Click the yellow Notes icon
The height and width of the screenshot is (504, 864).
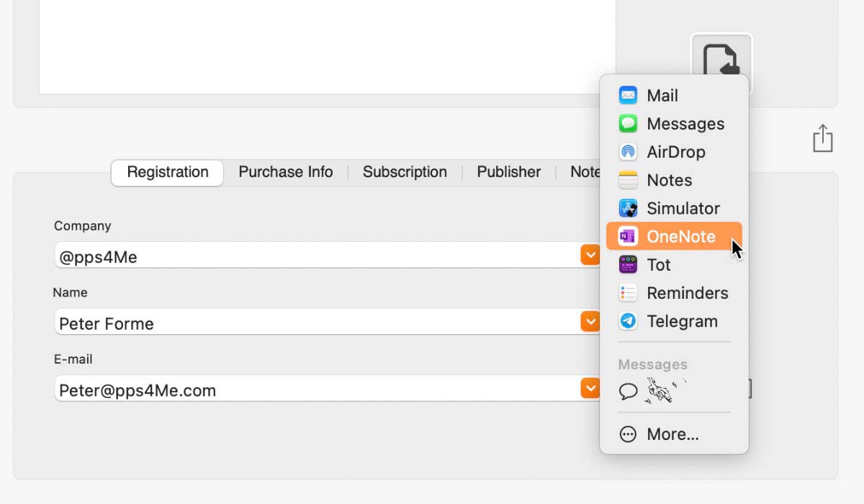pos(628,180)
